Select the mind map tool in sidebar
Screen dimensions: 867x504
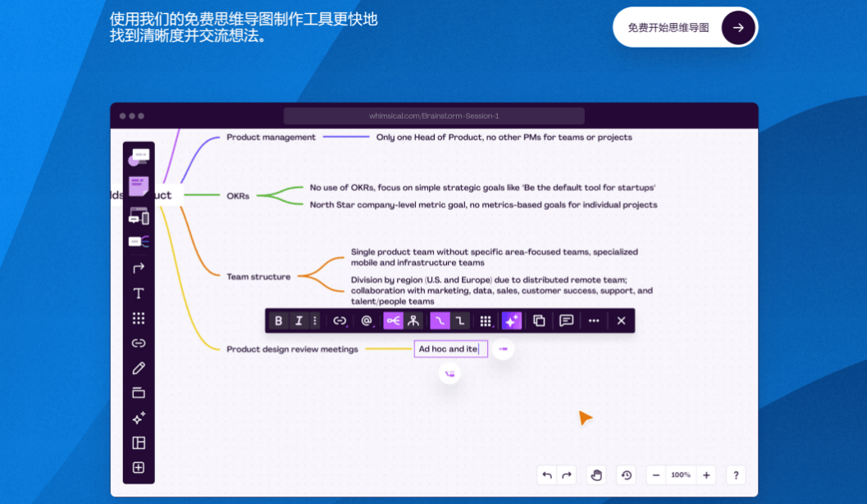(139, 242)
